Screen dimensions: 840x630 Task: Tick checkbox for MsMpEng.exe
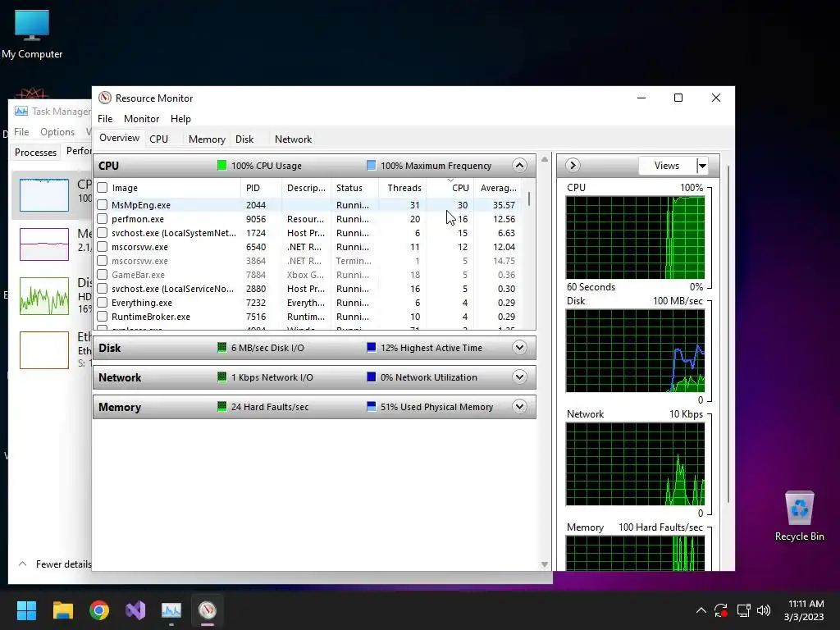pyautogui.click(x=103, y=204)
